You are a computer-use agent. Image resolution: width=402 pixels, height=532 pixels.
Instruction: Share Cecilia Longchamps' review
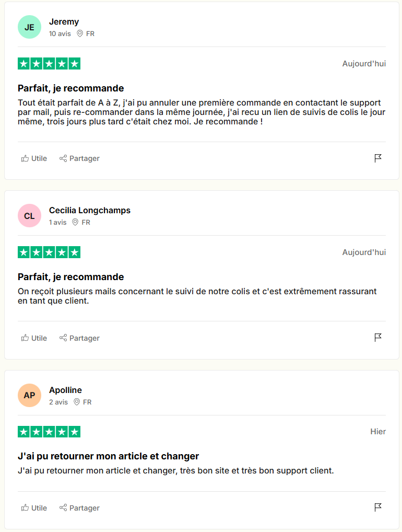coord(79,338)
